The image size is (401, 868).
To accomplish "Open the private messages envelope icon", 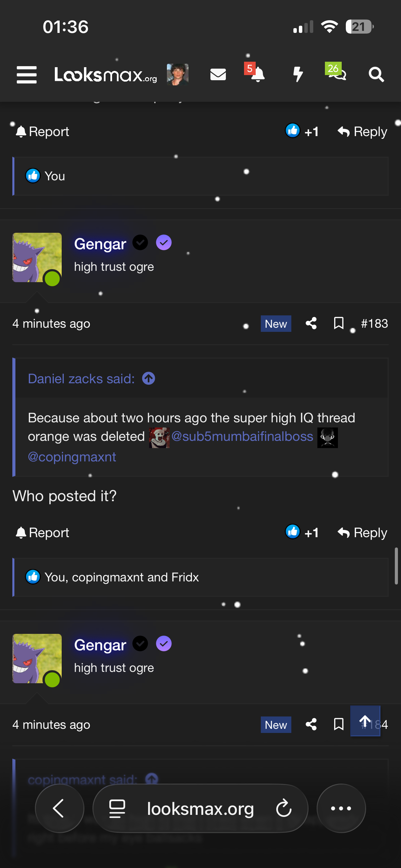I will point(218,74).
